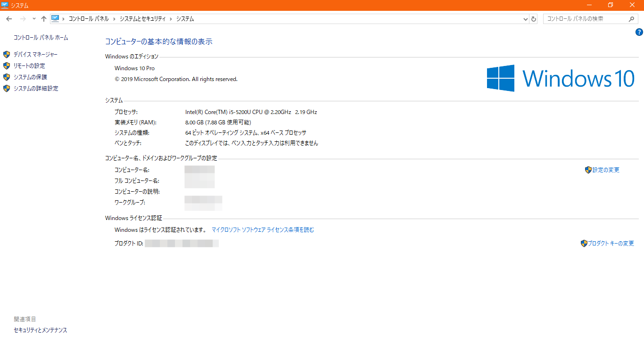Click the computer icon in address bar

[x=55, y=18]
